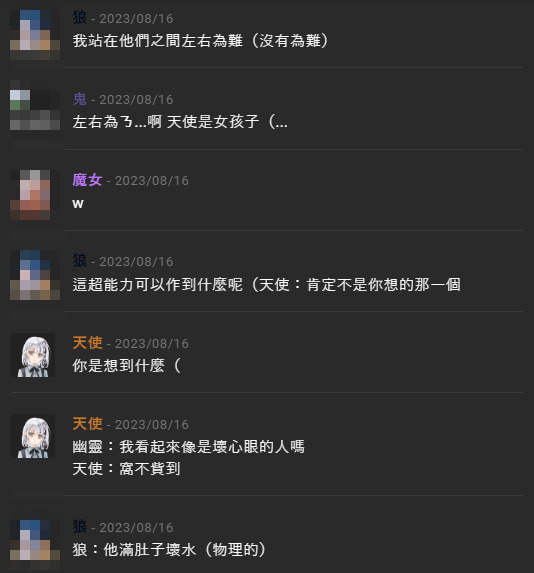The image size is (534, 573).
Task: Open 鬼 user's pixelated avatar
Action: [x=35, y=110]
